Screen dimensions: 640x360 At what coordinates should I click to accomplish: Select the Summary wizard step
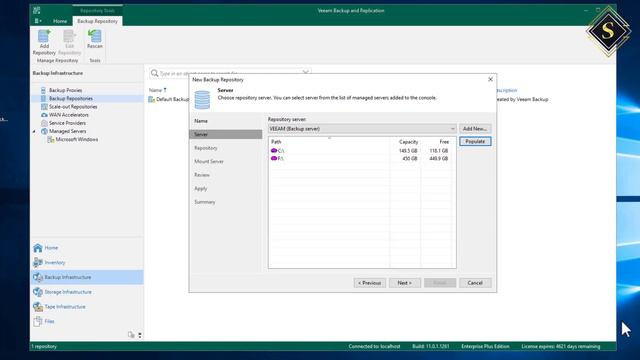[x=204, y=202]
